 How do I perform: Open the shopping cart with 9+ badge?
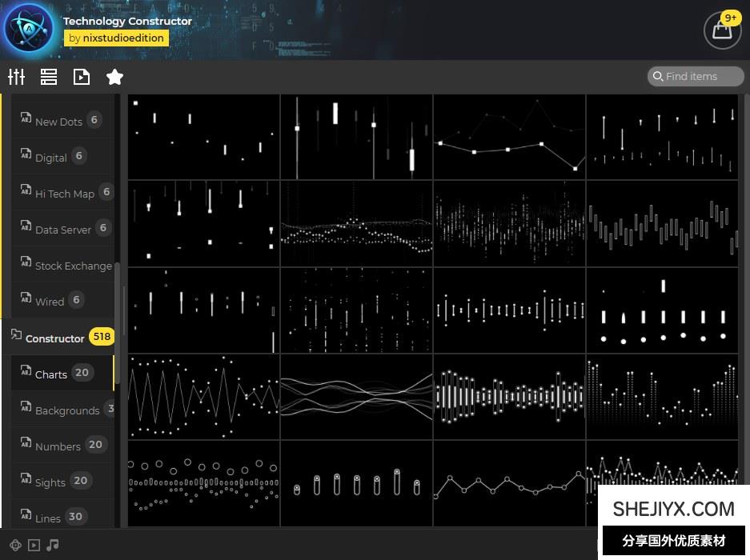click(721, 30)
